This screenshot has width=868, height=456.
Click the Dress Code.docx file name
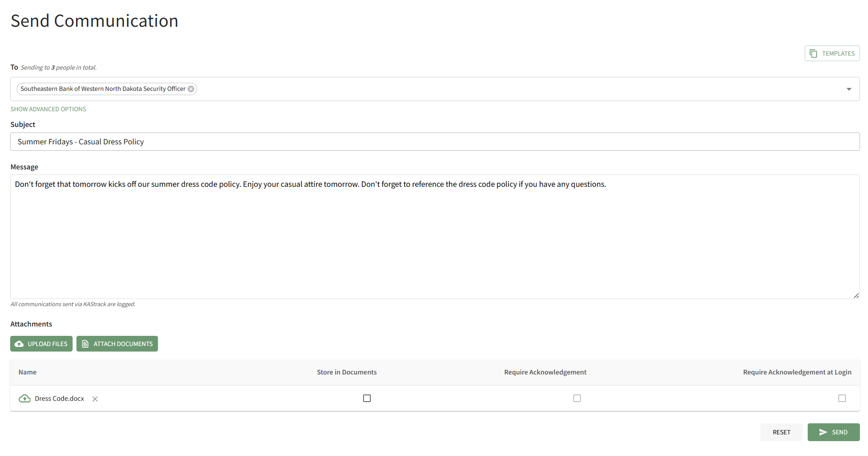pos(59,398)
